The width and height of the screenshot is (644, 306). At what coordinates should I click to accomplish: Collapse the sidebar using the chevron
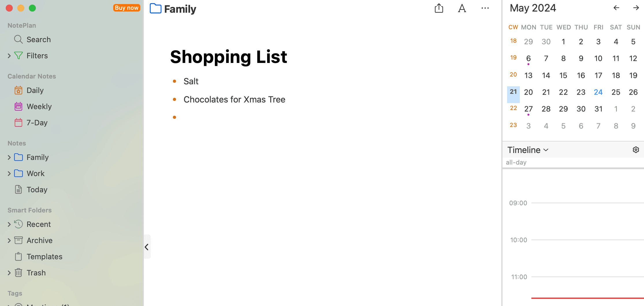[x=147, y=247]
